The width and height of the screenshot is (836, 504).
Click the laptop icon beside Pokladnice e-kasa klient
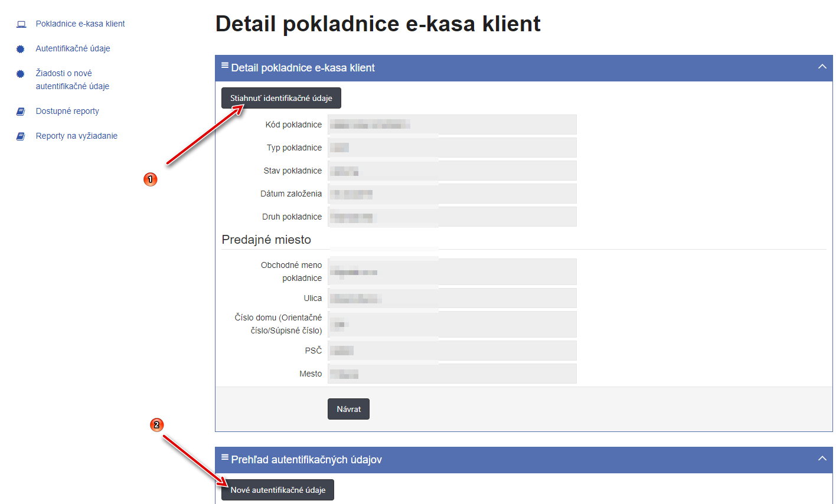21,24
